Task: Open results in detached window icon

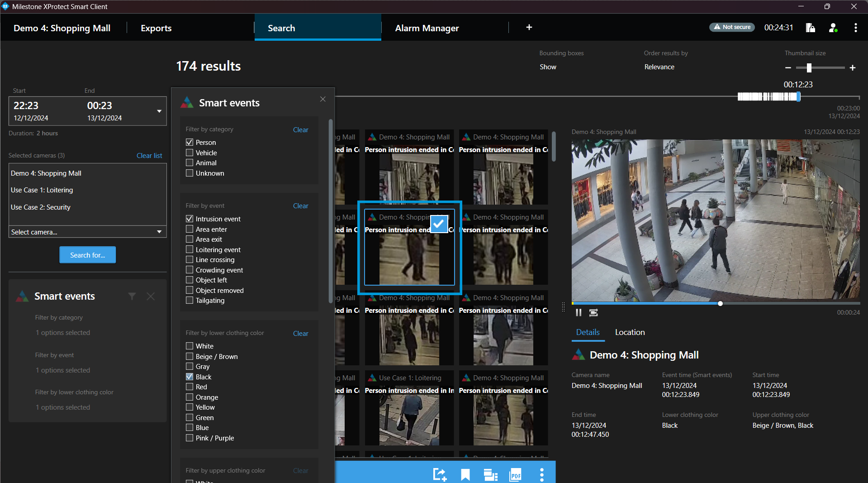Action: (490, 474)
